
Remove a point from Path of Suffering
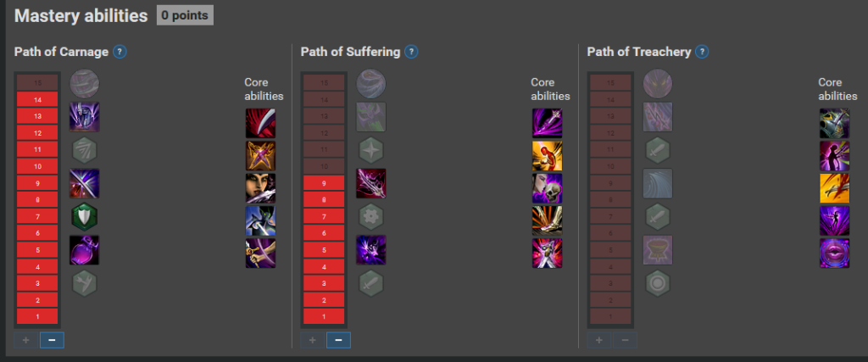click(x=338, y=340)
